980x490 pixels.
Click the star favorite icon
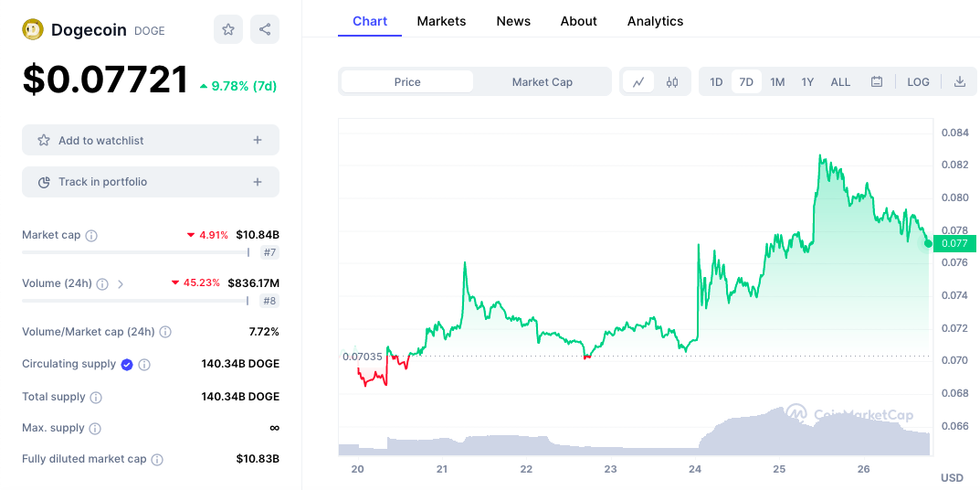tap(228, 29)
